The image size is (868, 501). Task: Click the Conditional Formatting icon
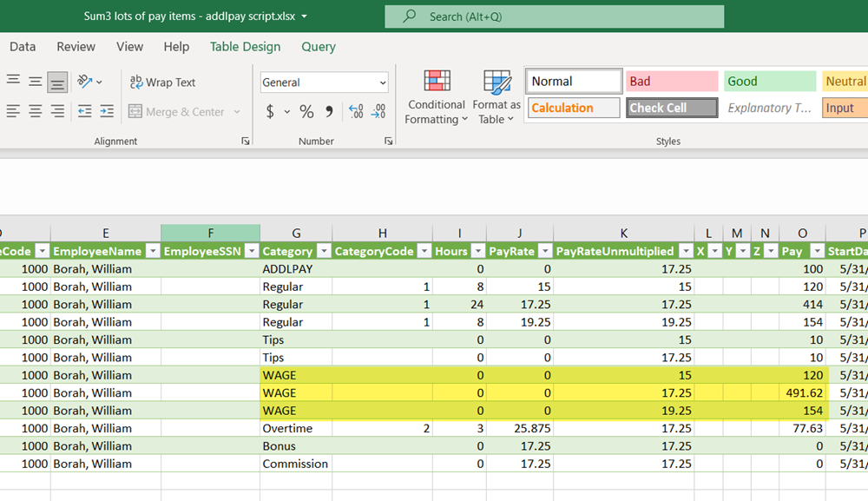pyautogui.click(x=437, y=81)
